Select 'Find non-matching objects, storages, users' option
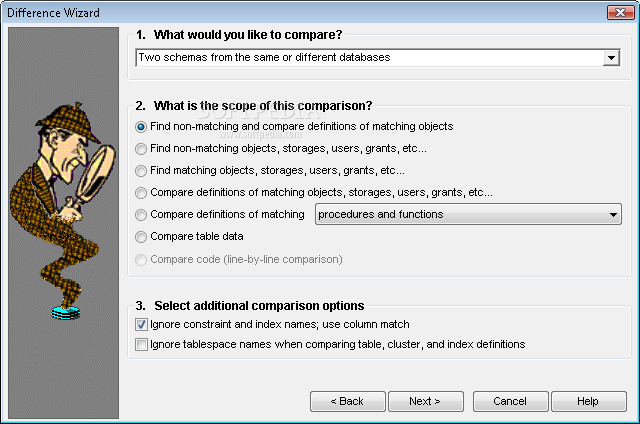 coord(141,149)
